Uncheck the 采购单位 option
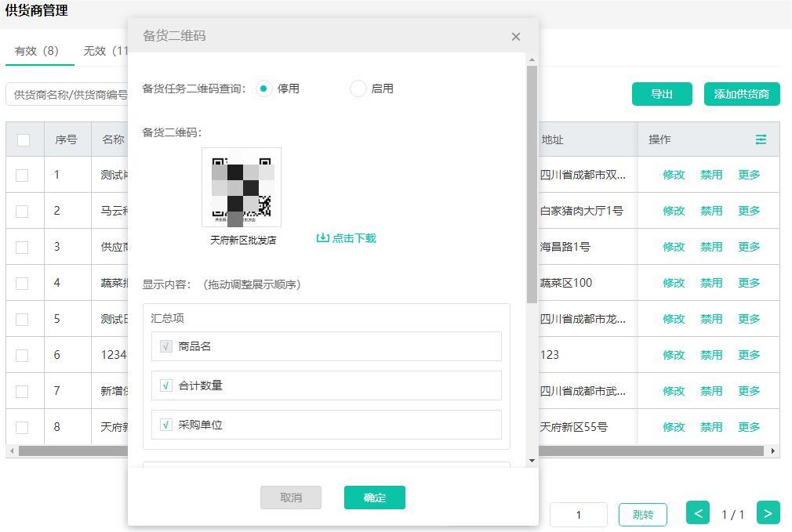This screenshot has height=532, width=792. pos(165,425)
